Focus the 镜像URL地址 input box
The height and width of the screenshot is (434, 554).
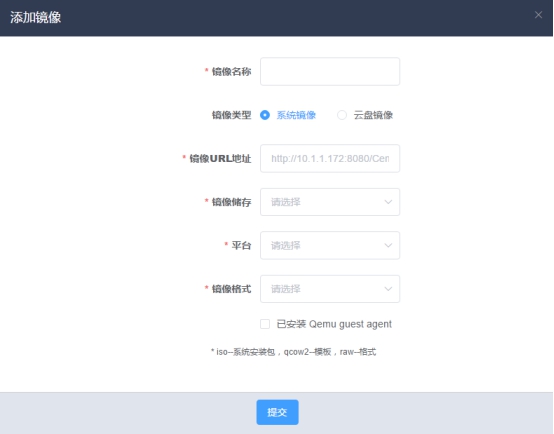point(330,158)
